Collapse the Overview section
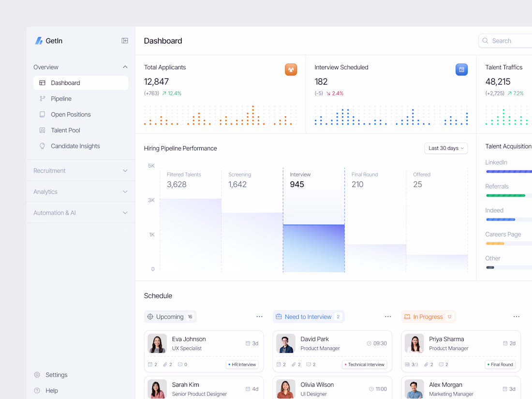The image size is (532, 399). point(125,67)
